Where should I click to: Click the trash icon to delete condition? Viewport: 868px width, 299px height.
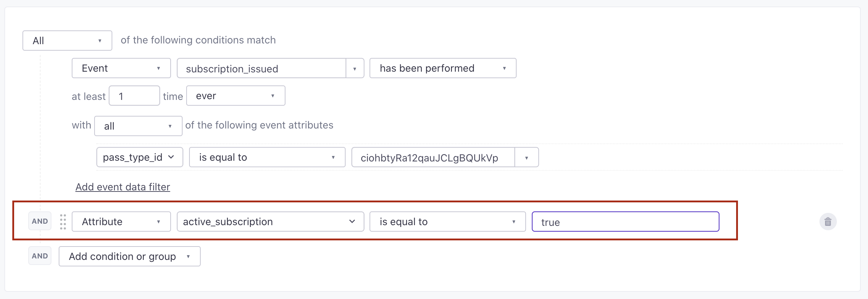[828, 222]
